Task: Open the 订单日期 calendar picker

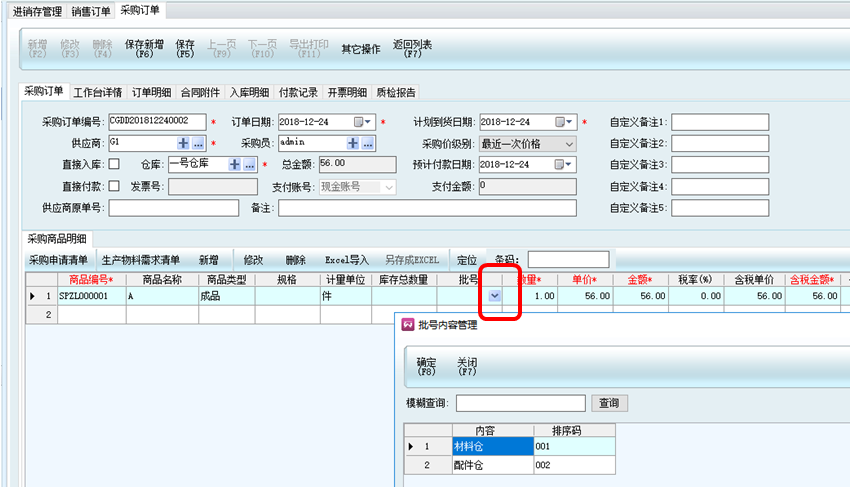Action: click(x=362, y=122)
